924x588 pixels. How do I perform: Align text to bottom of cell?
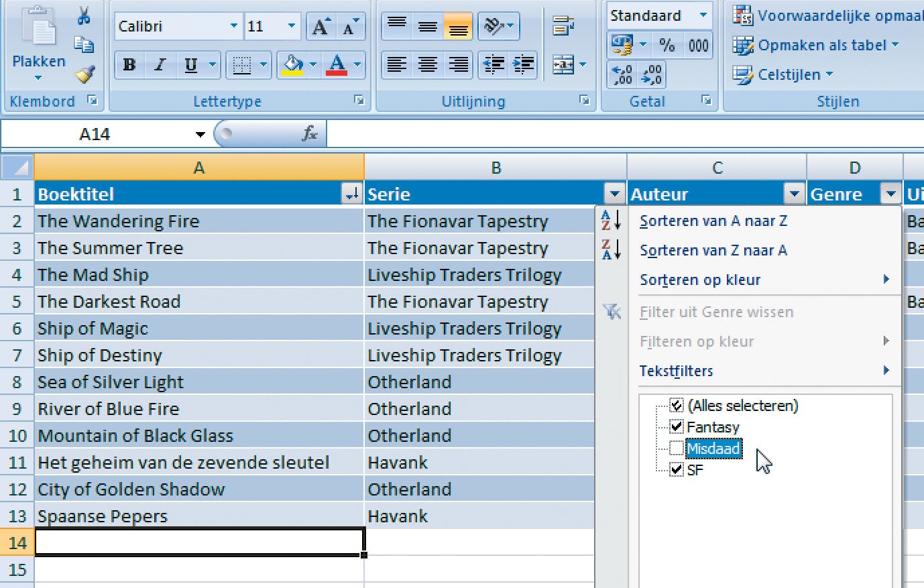[x=459, y=25]
